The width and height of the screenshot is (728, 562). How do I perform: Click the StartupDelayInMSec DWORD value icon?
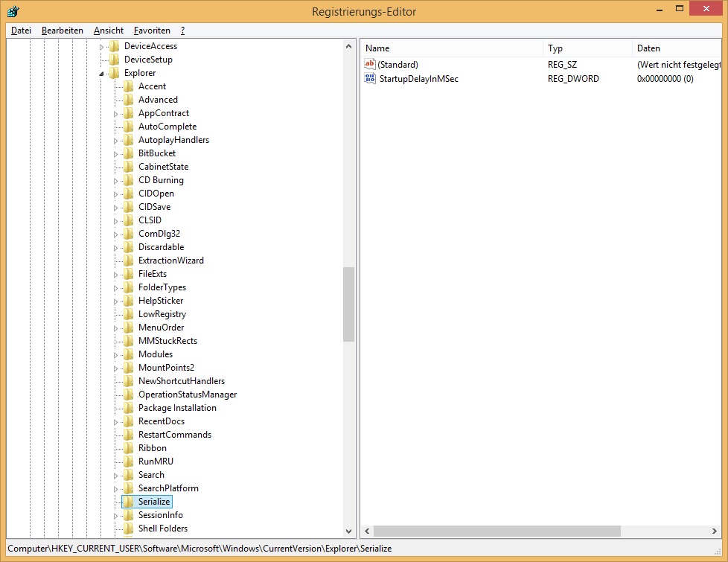click(x=369, y=78)
